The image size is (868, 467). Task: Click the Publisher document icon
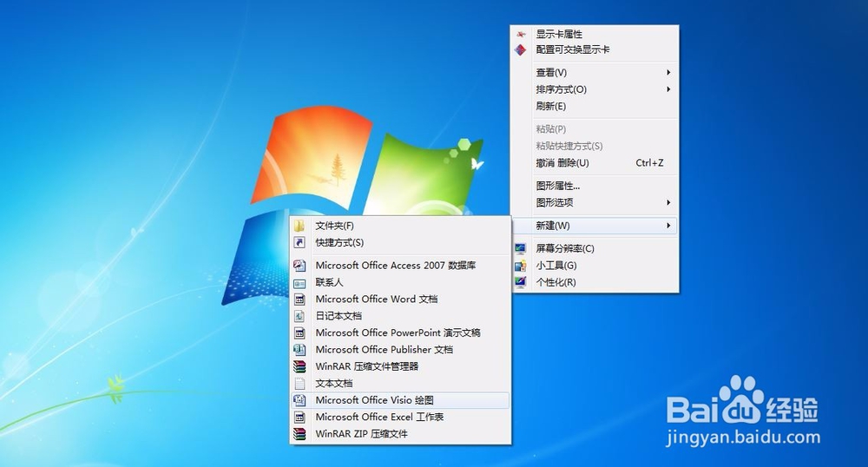(299, 350)
